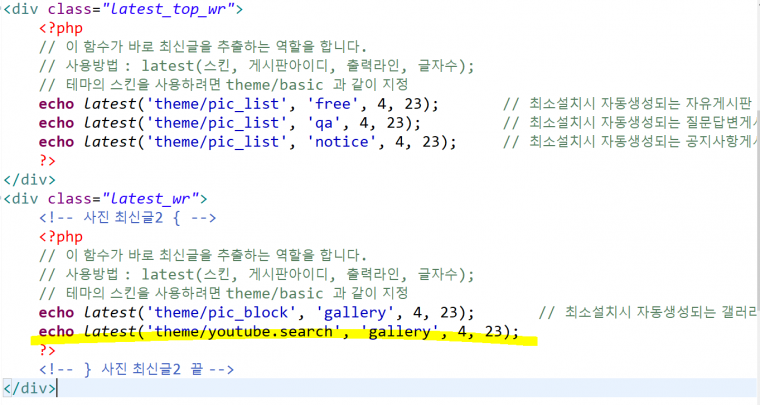
Task: Click the </div> closing the latest_top_wr block
Action: pyautogui.click(x=30, y=180)
